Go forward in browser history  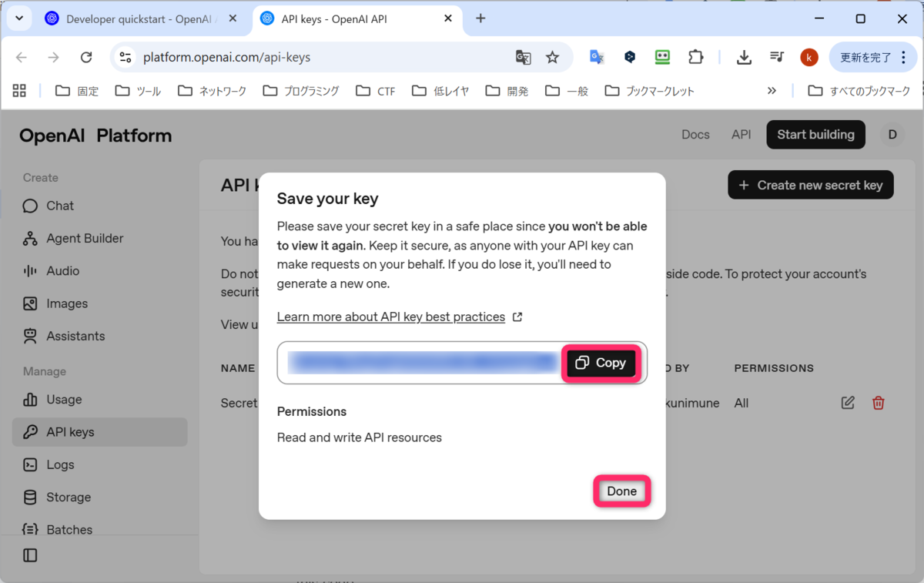(x=53, y=57)
